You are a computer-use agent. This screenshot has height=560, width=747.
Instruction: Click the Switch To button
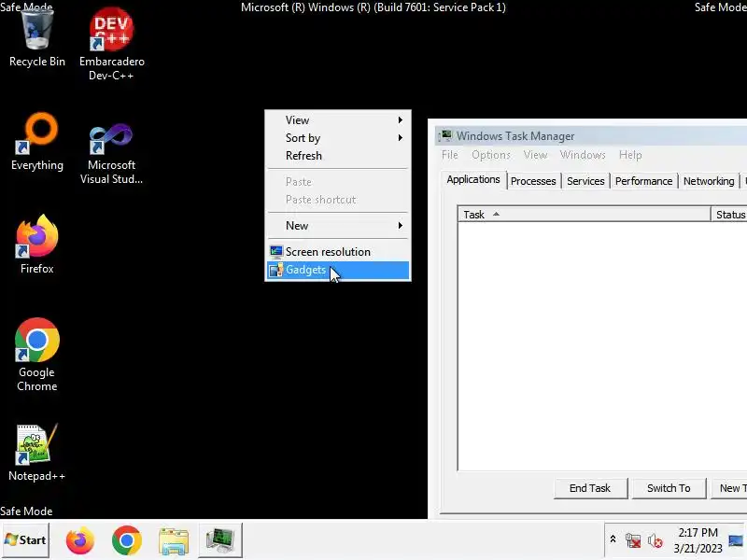669,488
